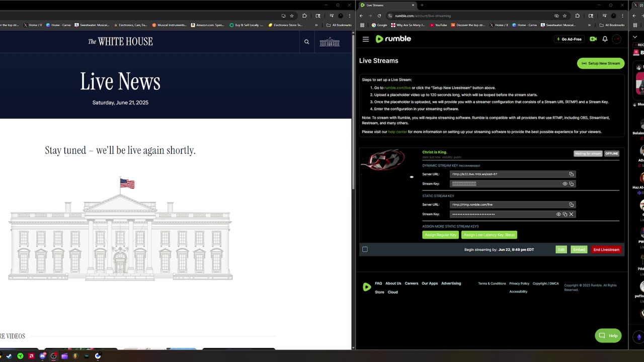Delete the static stream key with X icon
This screenshot has height=362, width=644.
point(571,214)
